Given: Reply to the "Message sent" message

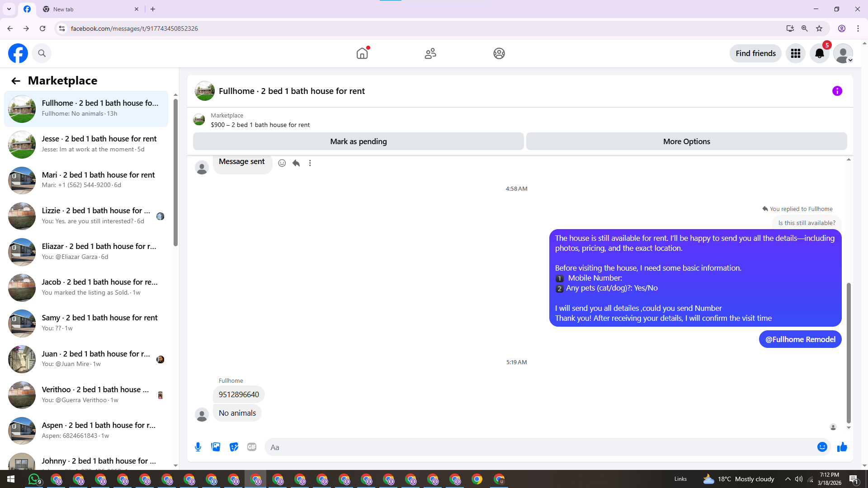Looking at the screenshot, I should pos(296,163).
